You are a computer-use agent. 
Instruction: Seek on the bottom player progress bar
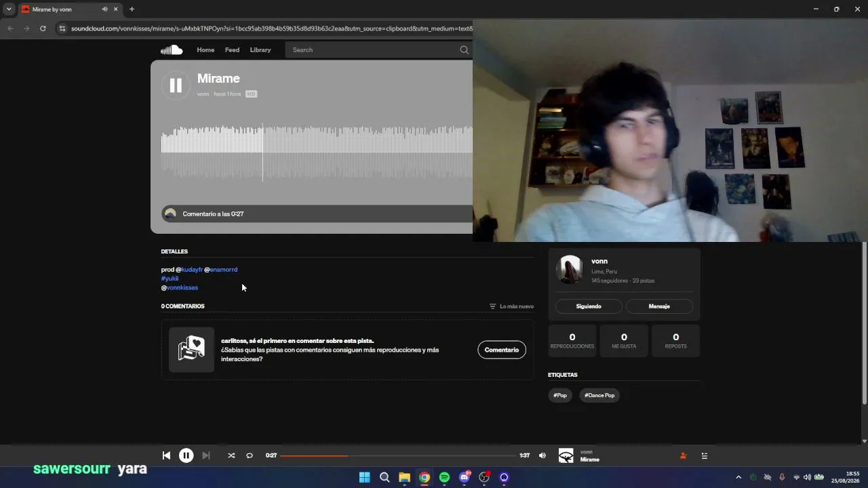(398, 455)
